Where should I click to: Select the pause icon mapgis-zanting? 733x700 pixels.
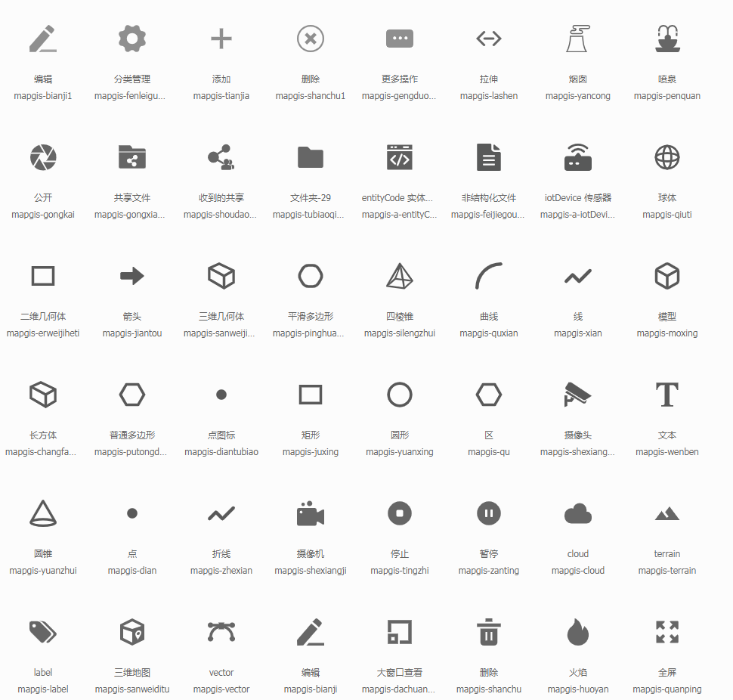point(489,513)
